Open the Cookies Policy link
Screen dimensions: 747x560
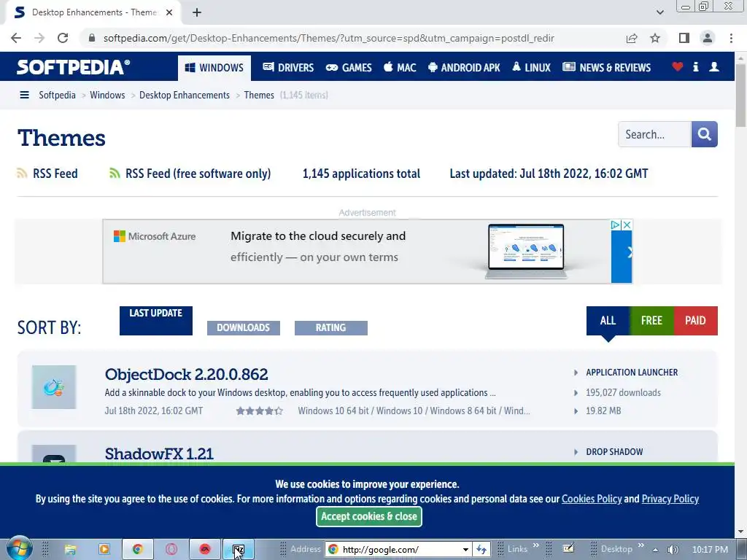coord(592,499)
